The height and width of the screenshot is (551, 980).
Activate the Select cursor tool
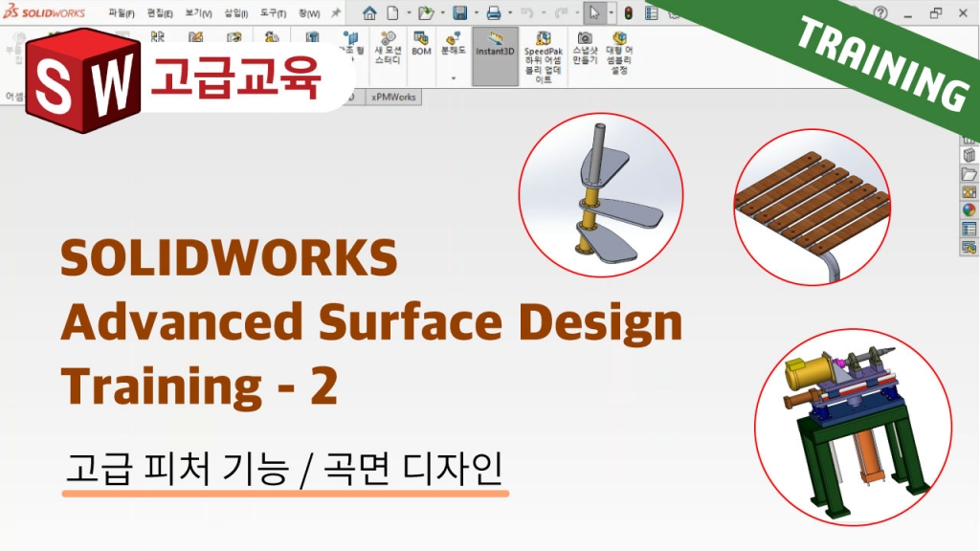594,12
